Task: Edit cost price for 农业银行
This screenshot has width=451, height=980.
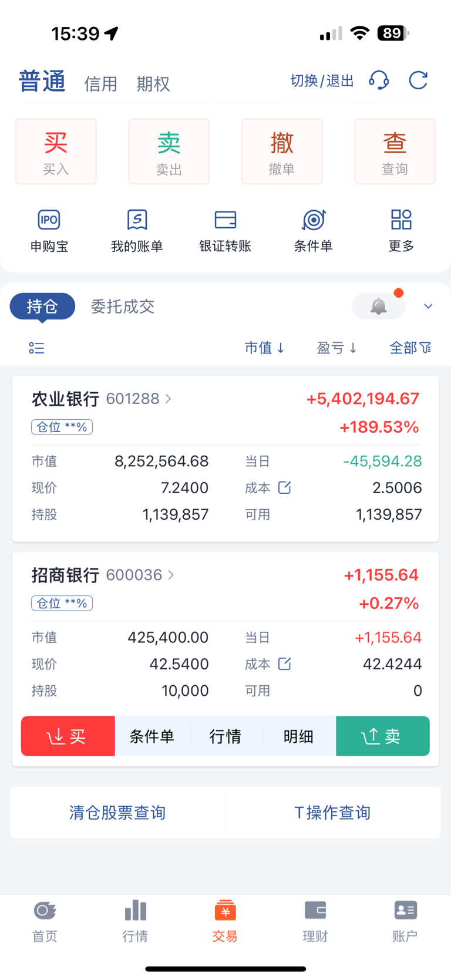Action: click(284, 487)
